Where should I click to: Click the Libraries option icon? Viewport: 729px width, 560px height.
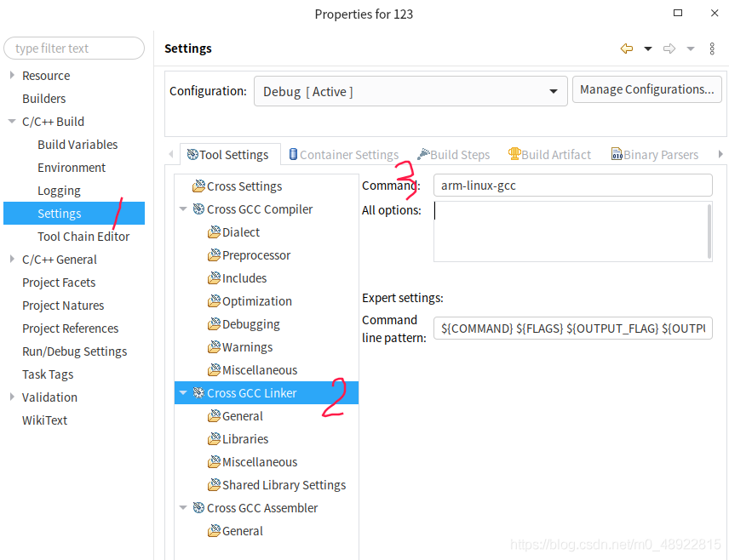point(215,439)
